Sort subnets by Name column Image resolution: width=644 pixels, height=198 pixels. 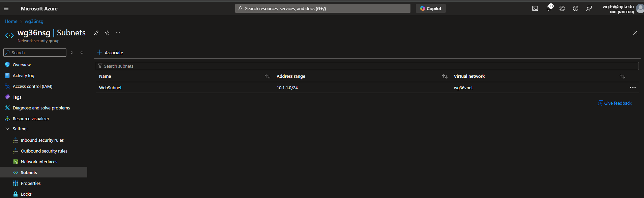268,76
